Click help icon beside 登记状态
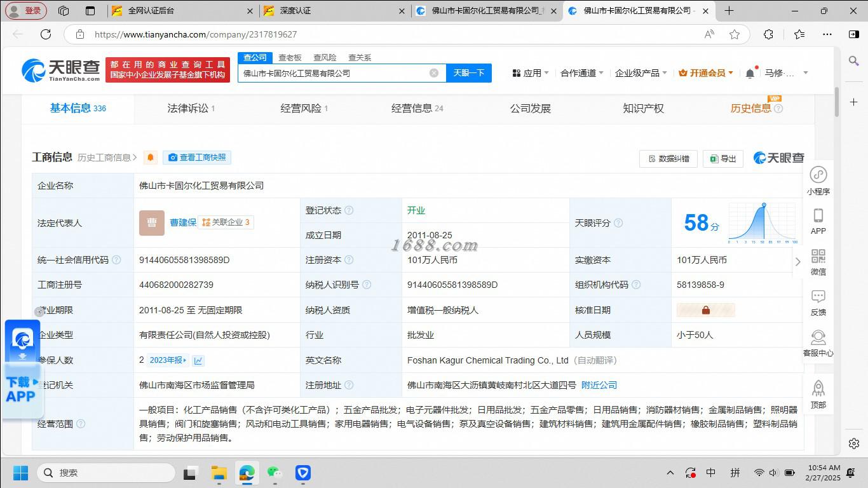Screen dimensions: 868x488 (349, 210)
